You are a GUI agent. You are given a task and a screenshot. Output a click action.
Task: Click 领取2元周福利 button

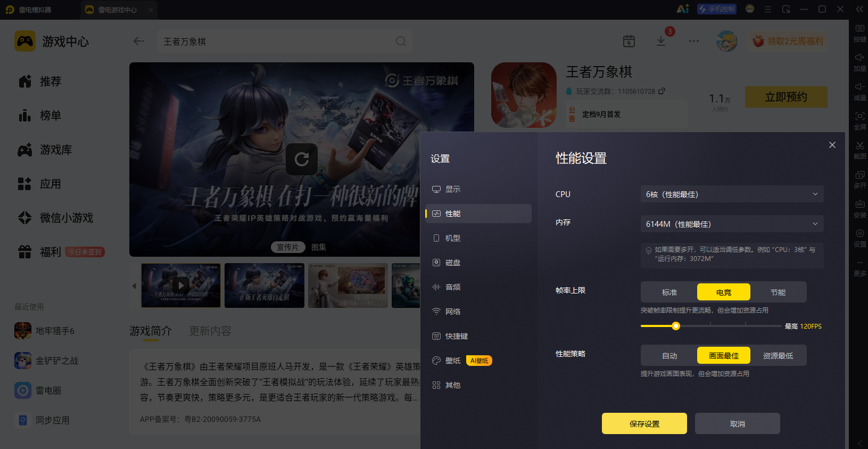click(x=788, y=41)
